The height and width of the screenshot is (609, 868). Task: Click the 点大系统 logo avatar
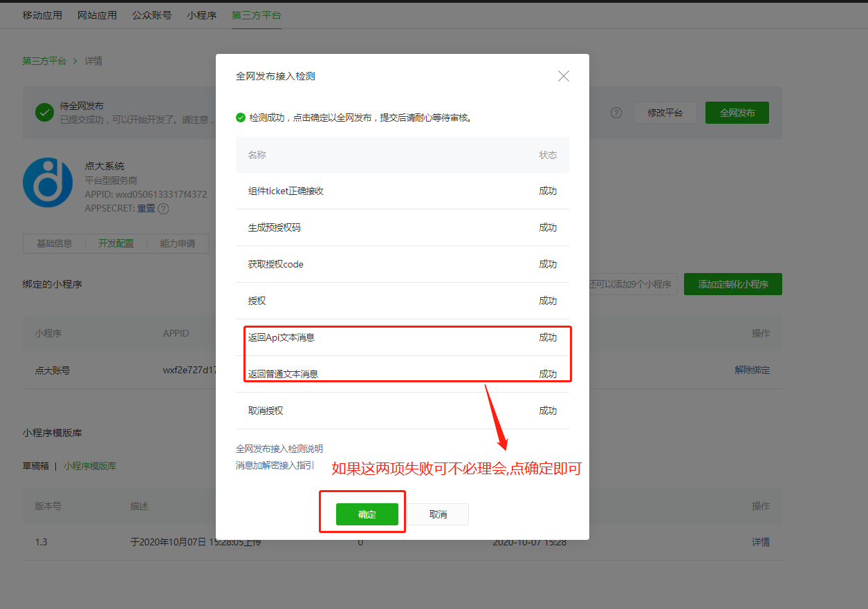[x=48, y=182]
